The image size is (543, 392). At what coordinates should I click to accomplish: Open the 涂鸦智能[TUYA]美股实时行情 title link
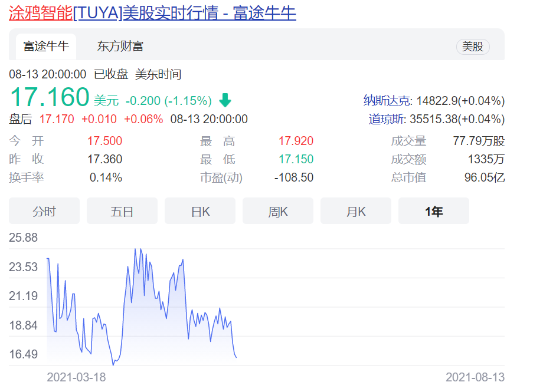tap(152, 13)
